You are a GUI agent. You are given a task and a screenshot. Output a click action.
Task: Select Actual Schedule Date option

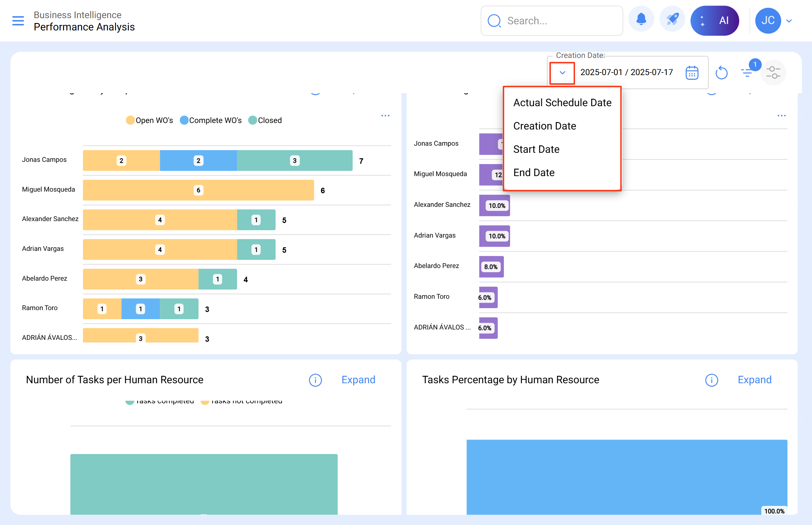pos(562,103)
